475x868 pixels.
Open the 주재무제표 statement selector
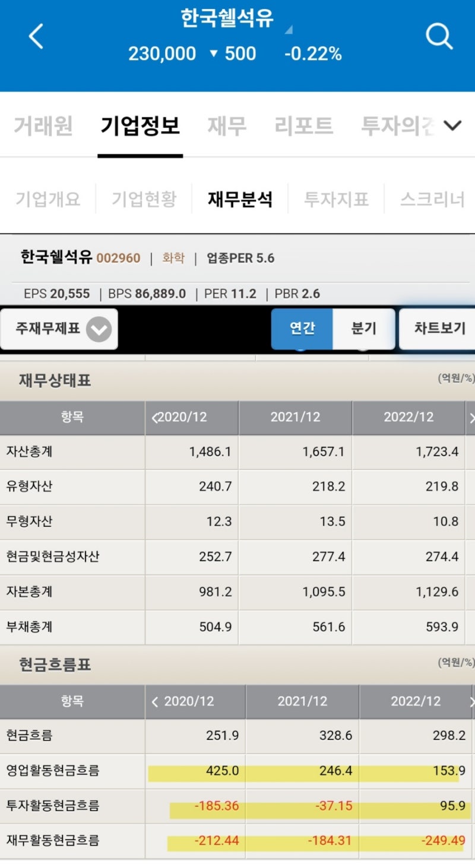click(59, 329)
